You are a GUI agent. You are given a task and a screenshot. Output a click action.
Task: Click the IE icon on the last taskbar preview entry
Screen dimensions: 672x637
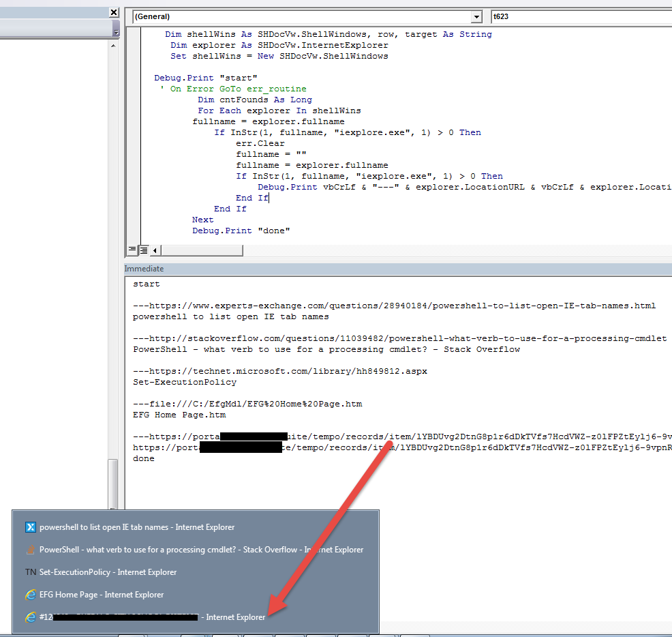(x=31, y=617)
